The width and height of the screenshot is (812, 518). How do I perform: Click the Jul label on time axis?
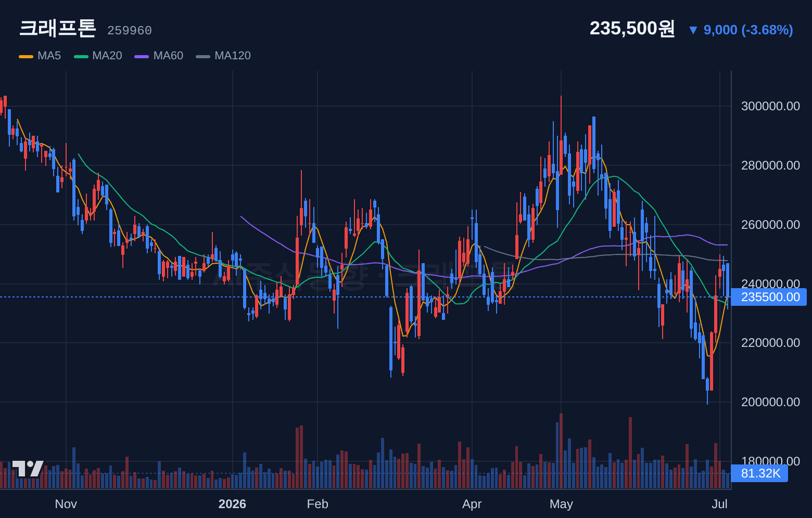[x=719, y=504]
